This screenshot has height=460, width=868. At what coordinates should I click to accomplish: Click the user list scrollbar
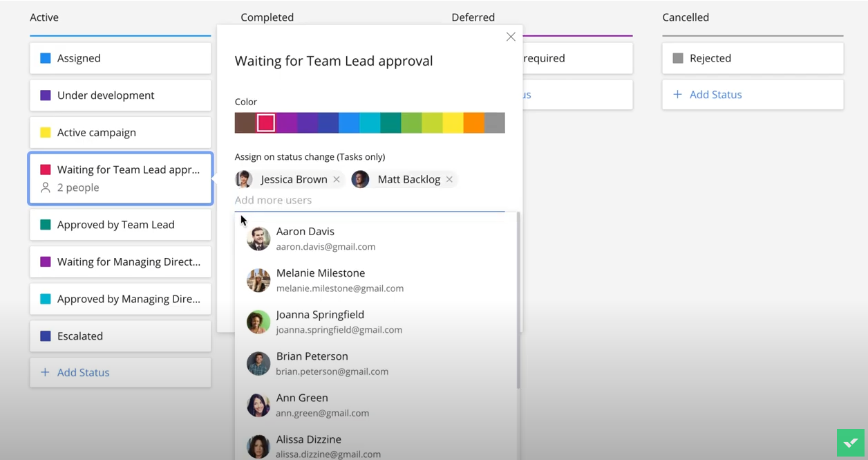coord(518,301)
